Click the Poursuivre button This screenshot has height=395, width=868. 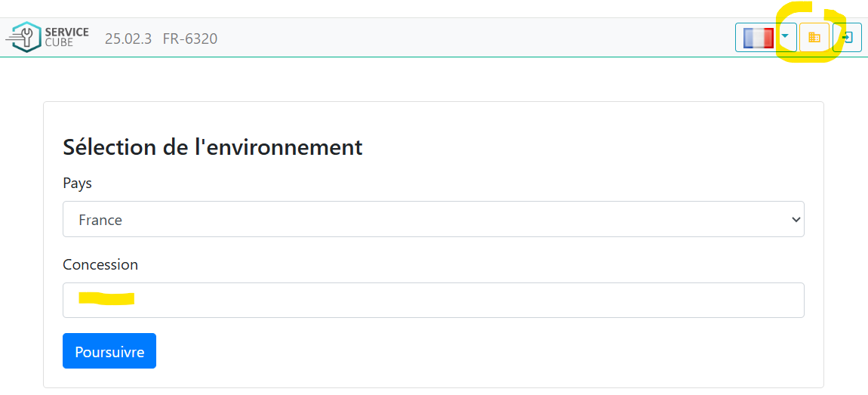point(109,350)
